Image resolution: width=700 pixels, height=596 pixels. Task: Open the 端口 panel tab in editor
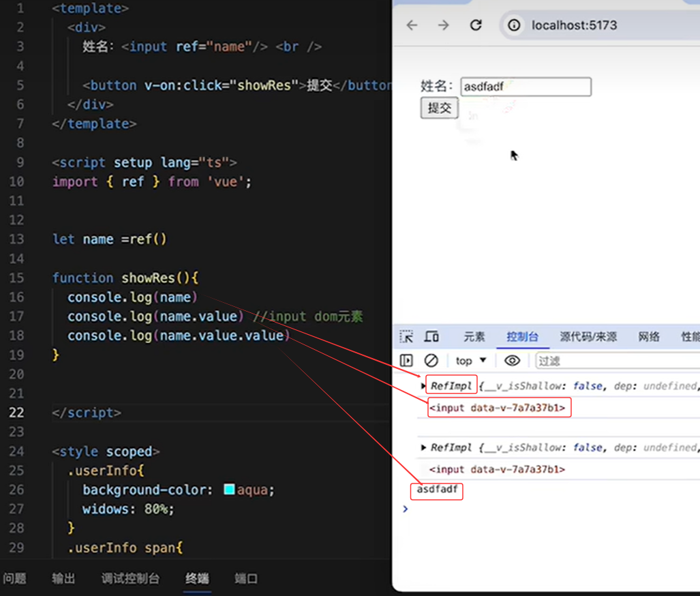(x=246, y=578)
